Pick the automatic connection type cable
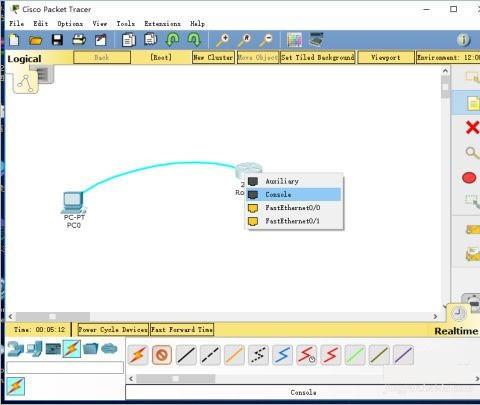480x405 pixels. coord(138,355)
